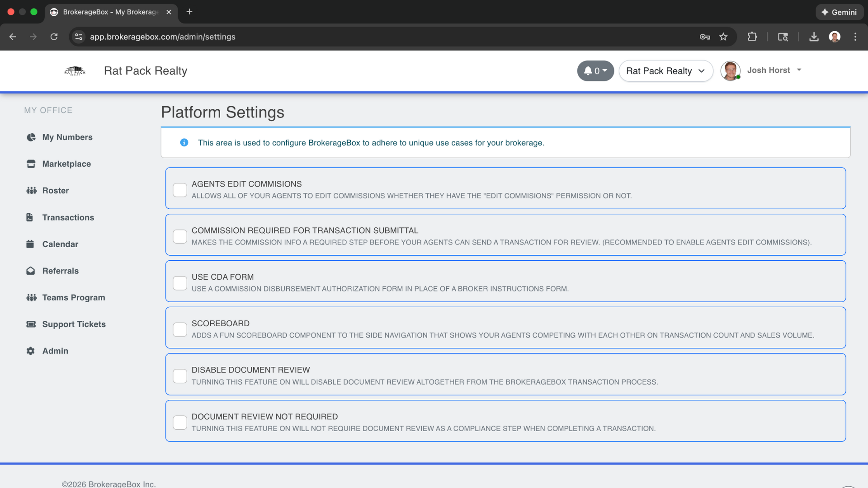Check Commission Required for Transaction Submittal
Screen dimensions: 868x488
(180, 236)
